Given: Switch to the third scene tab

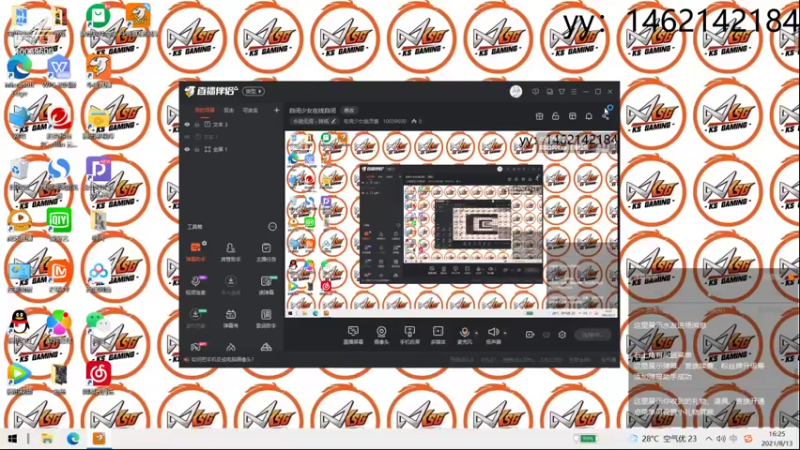Looking at the screenshot, I should tap(250, 110).
